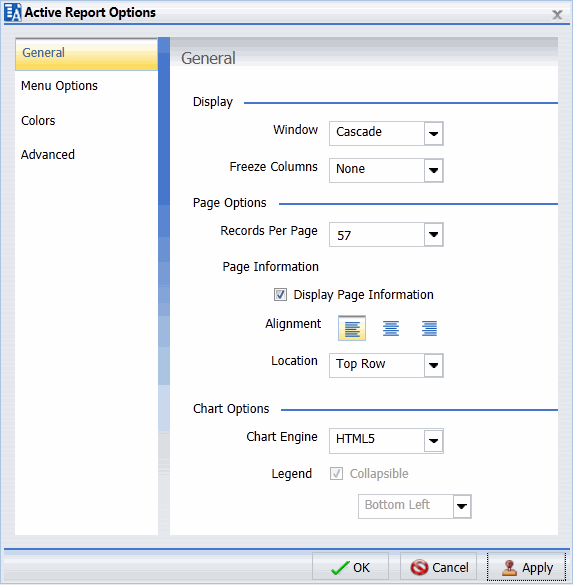573x585 pixels.
Task: Expand the Location dropdown showing Top Row
Action: click(x=433, y=365)
